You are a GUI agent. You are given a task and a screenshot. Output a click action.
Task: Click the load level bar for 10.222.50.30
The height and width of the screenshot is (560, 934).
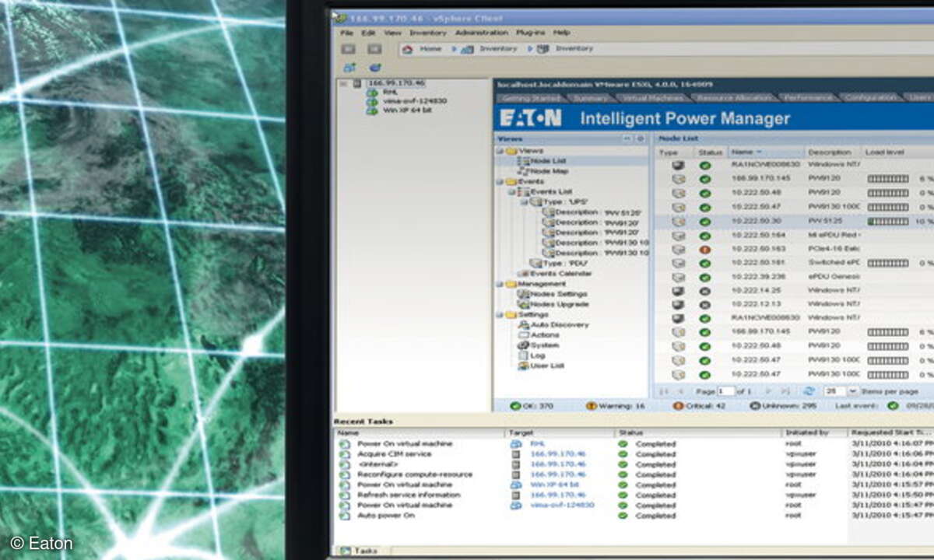point(888,222)
